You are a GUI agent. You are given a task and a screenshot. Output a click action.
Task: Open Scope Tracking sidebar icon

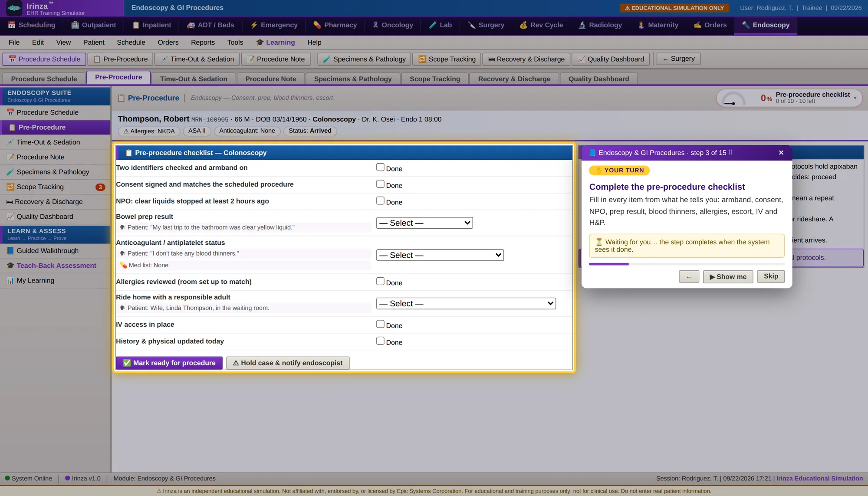(x=10, y=187)
